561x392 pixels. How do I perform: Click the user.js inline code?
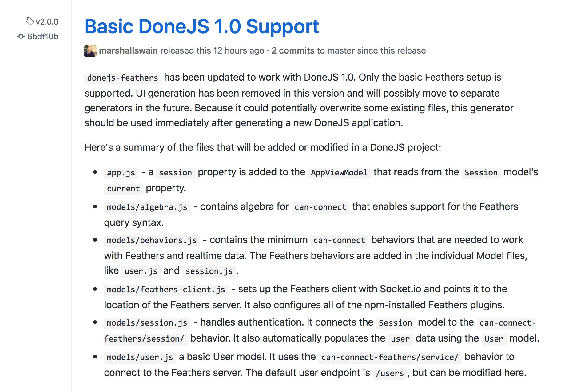pos(141,271)
